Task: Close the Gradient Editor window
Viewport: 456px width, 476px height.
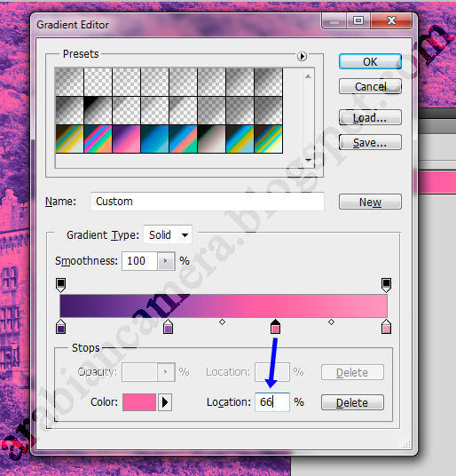Action: pyautogui.click(x=391, y=20)
